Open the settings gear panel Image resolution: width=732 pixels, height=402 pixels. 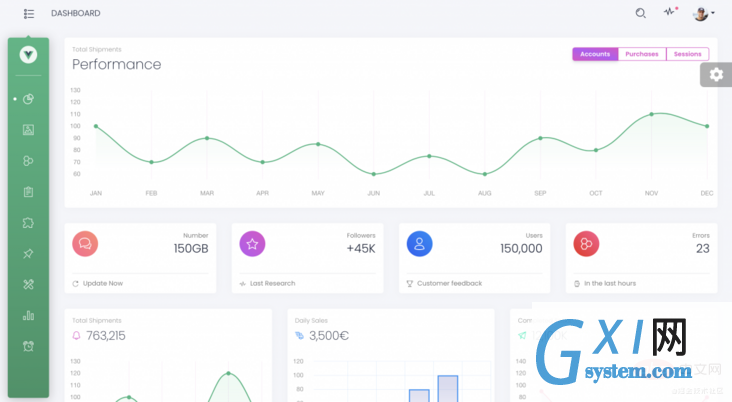[x=716, y=75]
